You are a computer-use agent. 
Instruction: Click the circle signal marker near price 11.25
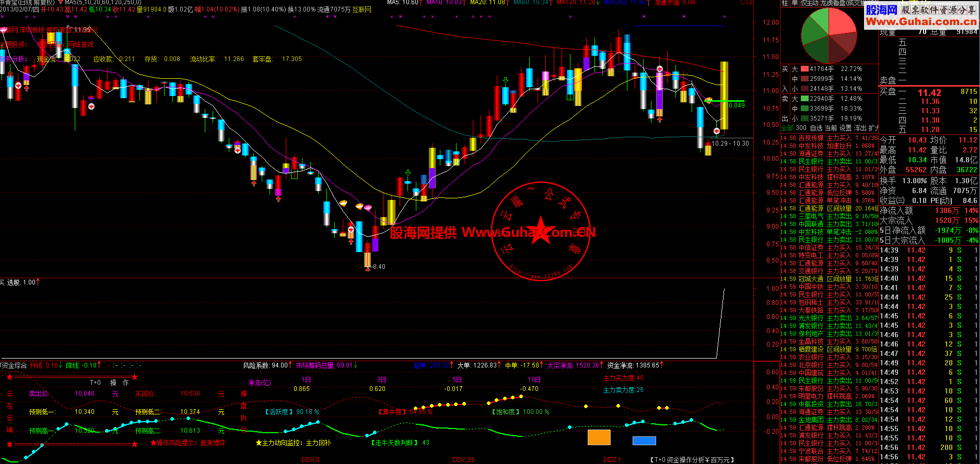660,69
